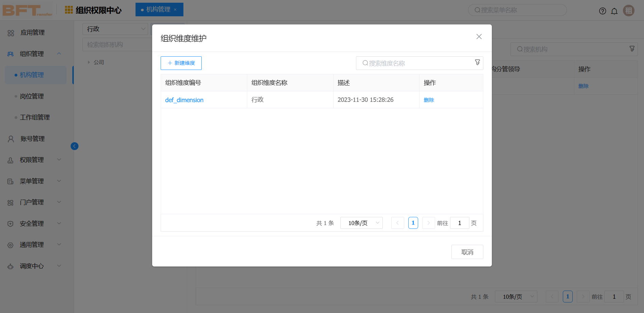The width and height of the screenshot is (644, 313).
Task: Click the grid apps icon next to 组织权限中心
Action: tap(68, 10)
